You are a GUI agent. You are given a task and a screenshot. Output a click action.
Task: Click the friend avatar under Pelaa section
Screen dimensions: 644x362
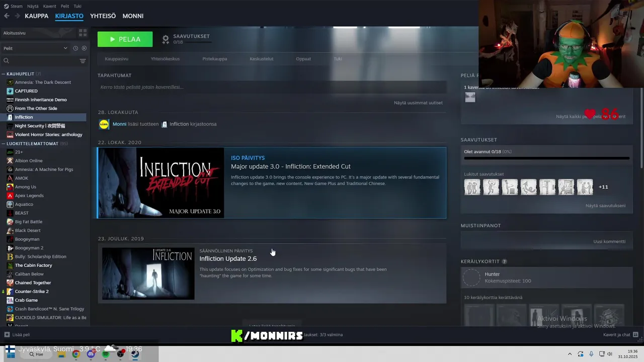pyautogui.click(x=470, y=98)
